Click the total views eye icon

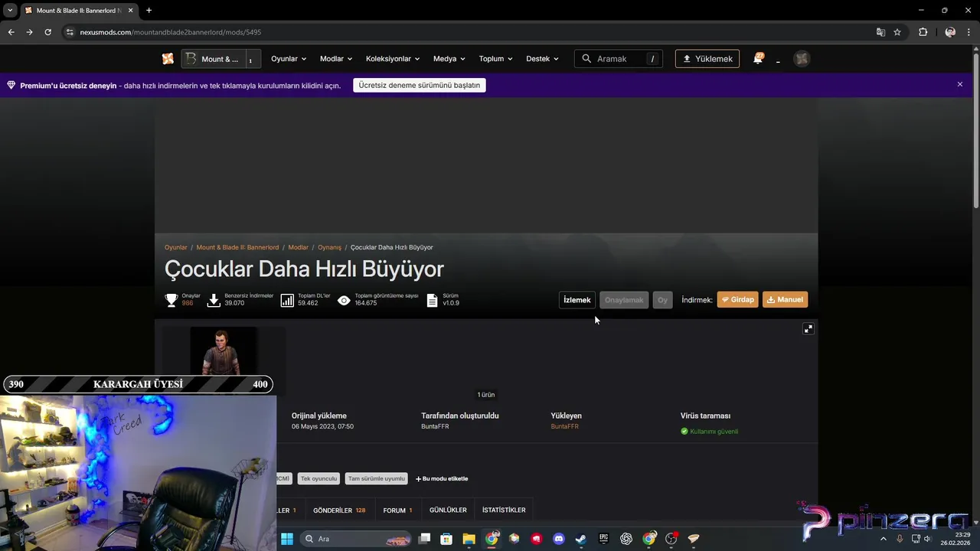[x=344, y=301]
